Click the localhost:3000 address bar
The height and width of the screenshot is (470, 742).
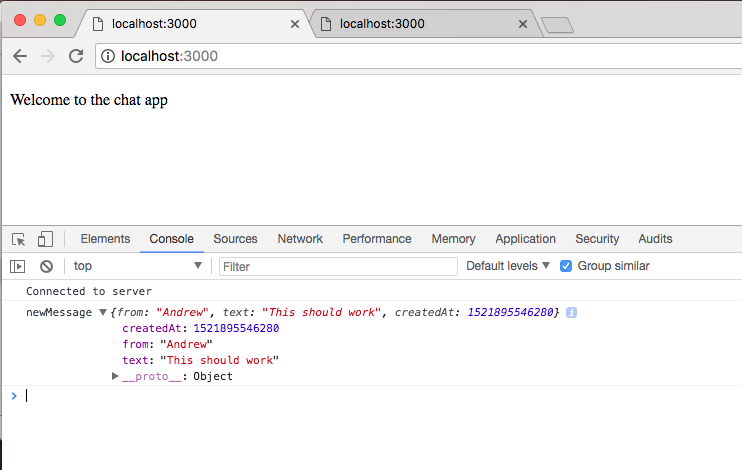400,56
